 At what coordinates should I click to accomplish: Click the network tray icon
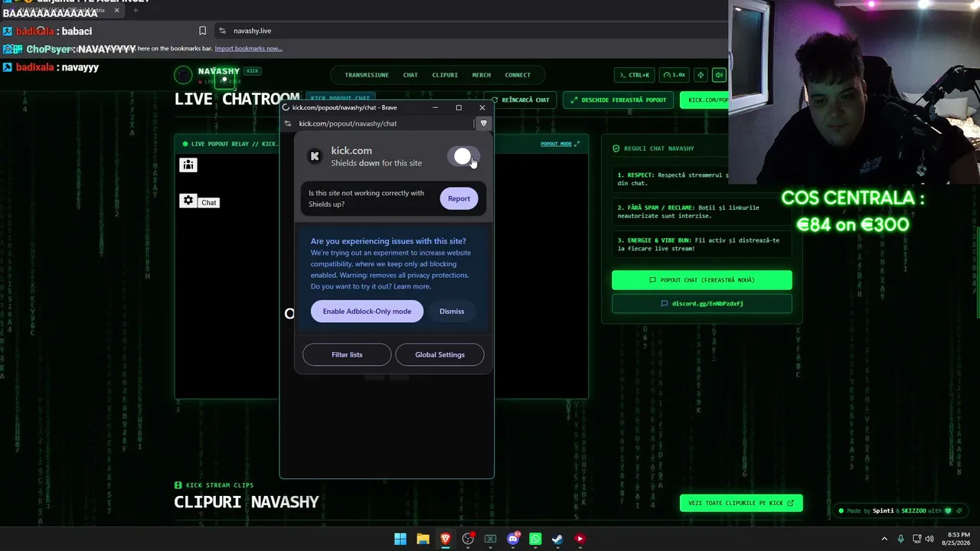click(x=916, y=539)
